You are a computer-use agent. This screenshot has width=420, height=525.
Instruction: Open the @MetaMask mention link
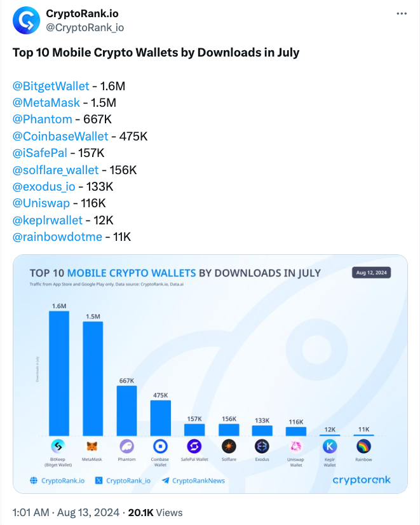46,102
